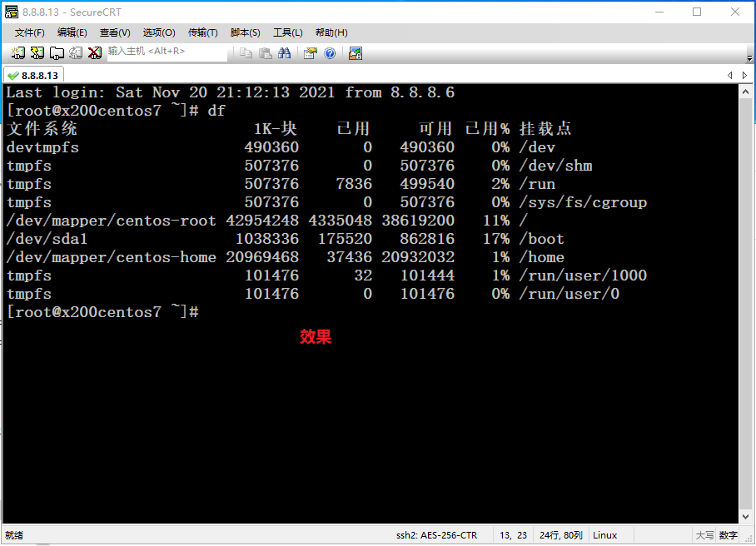Click the 1K-块 column header
The width and height of the screenshot is (756, 546).
276,129
